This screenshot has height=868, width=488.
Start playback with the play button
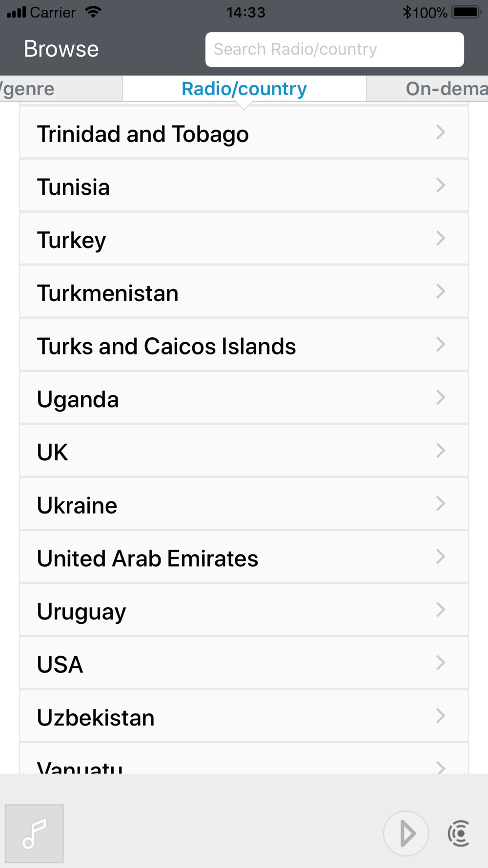pyautogui.click(x=406, y=833)
